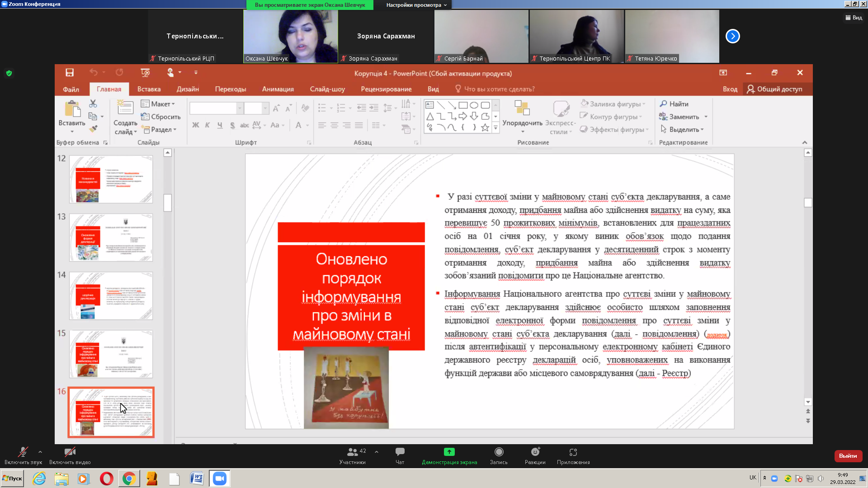Select slide 12 thumbnail

[x=111, y=179]
